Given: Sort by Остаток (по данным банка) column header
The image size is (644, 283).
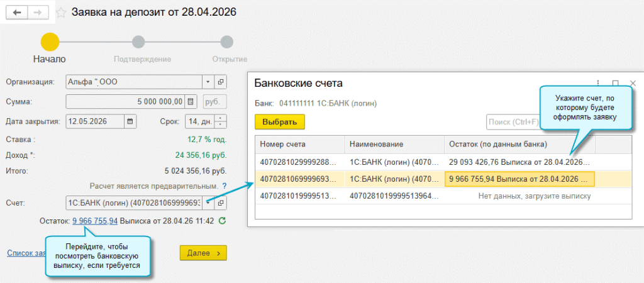Looking at the screenshot, I should 520,144.
